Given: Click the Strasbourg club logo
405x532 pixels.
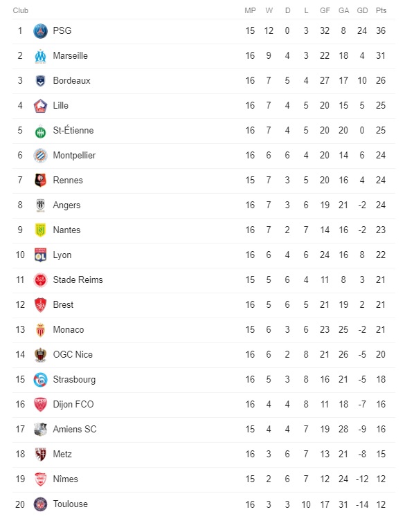Looking at the screenshot, I should [x=40, y=380].
